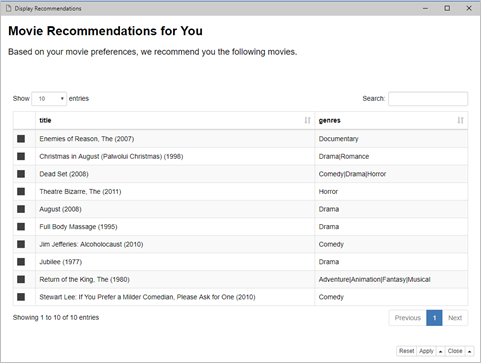Select the Full Body Massage title cell

point(175,227)
